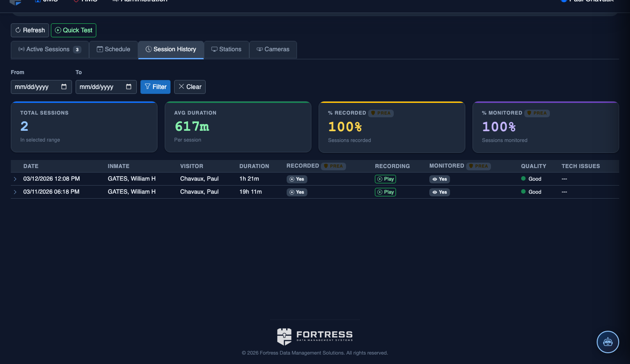Click the Tech Issues column header
This screenshot has height=364, width=630.
(580, 166)
